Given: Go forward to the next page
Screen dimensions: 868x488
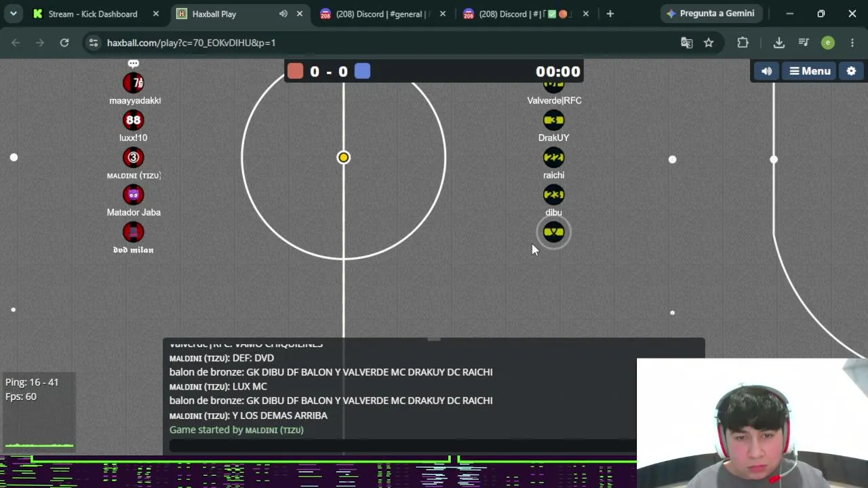Looking at the screenshot, I should [x=40, y=43].
